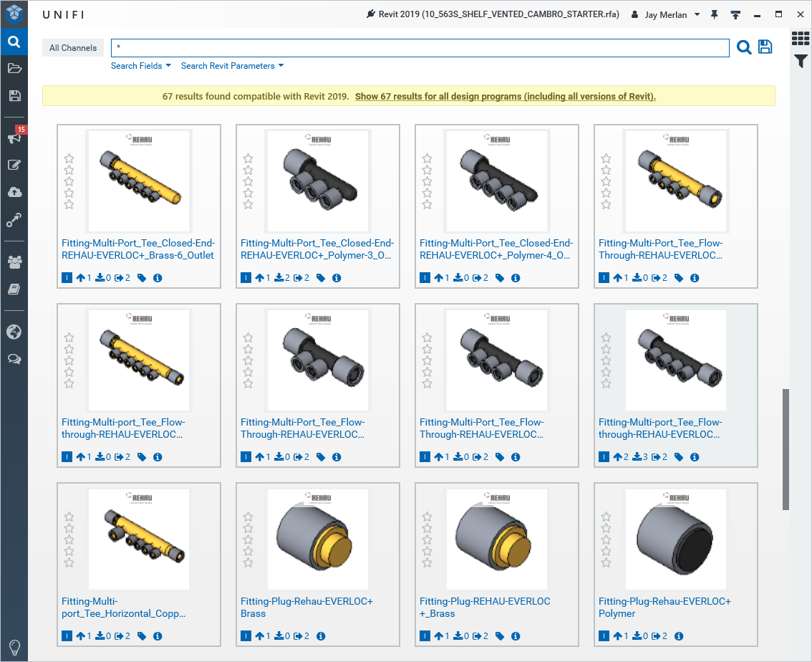812x662 pixels.
Task: Set second star on Fitting-Plug-REHAU-EVERLOC +_Brass card
Action: point(427,528)
